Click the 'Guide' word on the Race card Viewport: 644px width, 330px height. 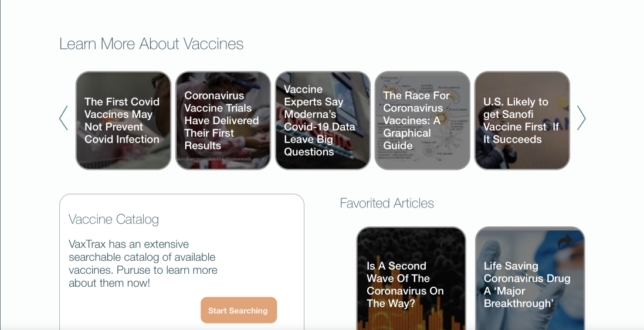click(398, 146)
